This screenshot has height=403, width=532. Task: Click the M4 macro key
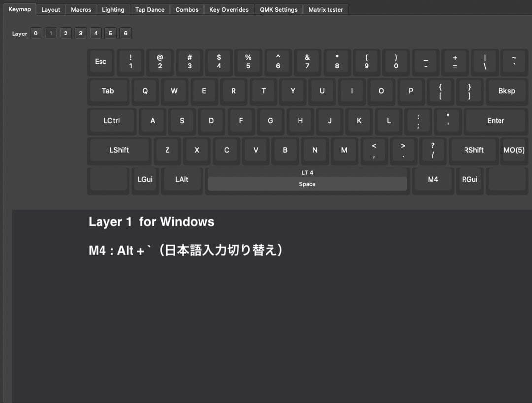point(433,179)
